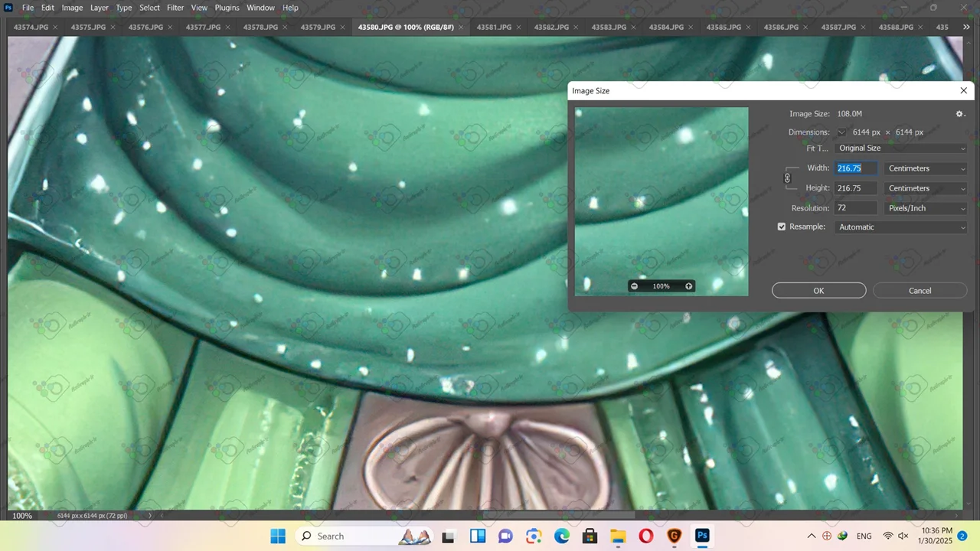
Task: Click the Photoshop icon in the taskbar
Action: [x=702, y=536]
